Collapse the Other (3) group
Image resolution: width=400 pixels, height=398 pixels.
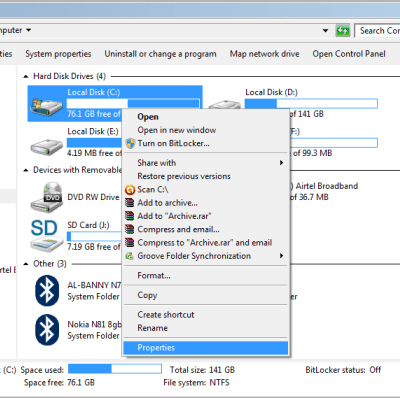[x=26, y=264]
